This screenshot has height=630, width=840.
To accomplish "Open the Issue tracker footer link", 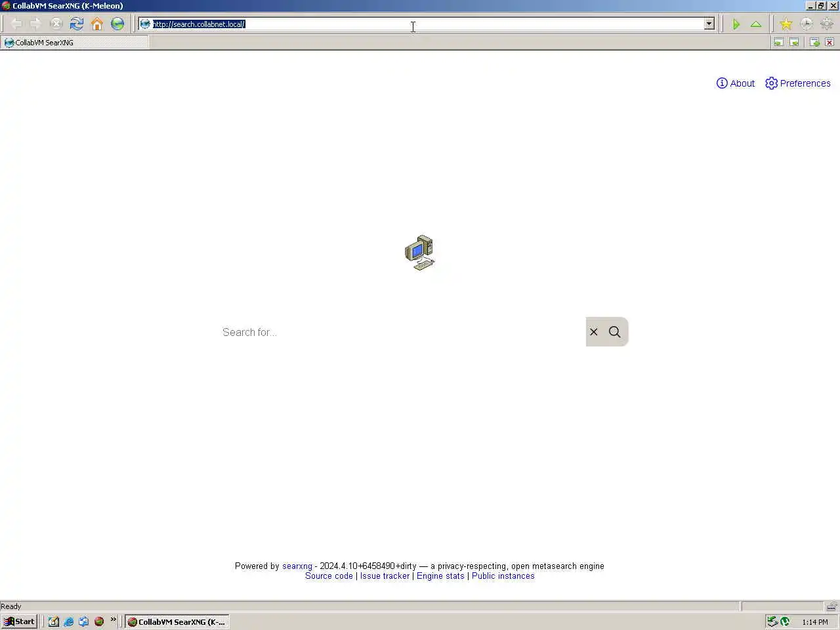I will (385, 576).
